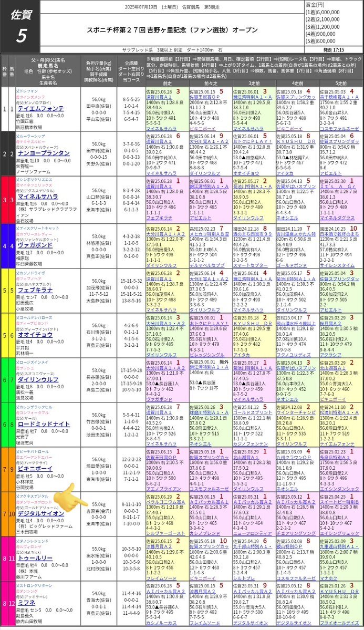Open 佐賀王冠賞OP race in テイエムフォンテ row
The height and width of the screenshot is (630, 364).
pyautogui.click(x=205, y=97)
